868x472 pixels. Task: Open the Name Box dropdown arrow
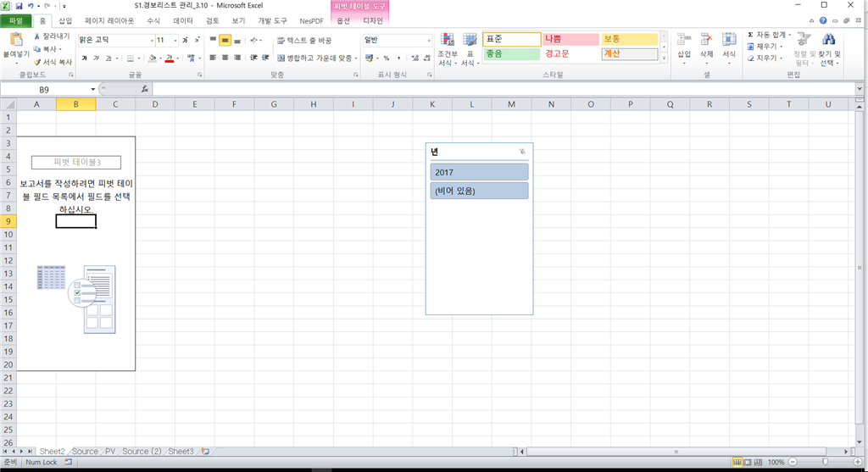[x=93, y=89]
